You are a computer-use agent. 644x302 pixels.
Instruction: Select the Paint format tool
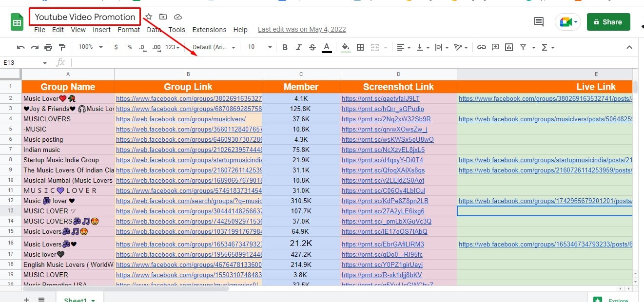point(62,47)
